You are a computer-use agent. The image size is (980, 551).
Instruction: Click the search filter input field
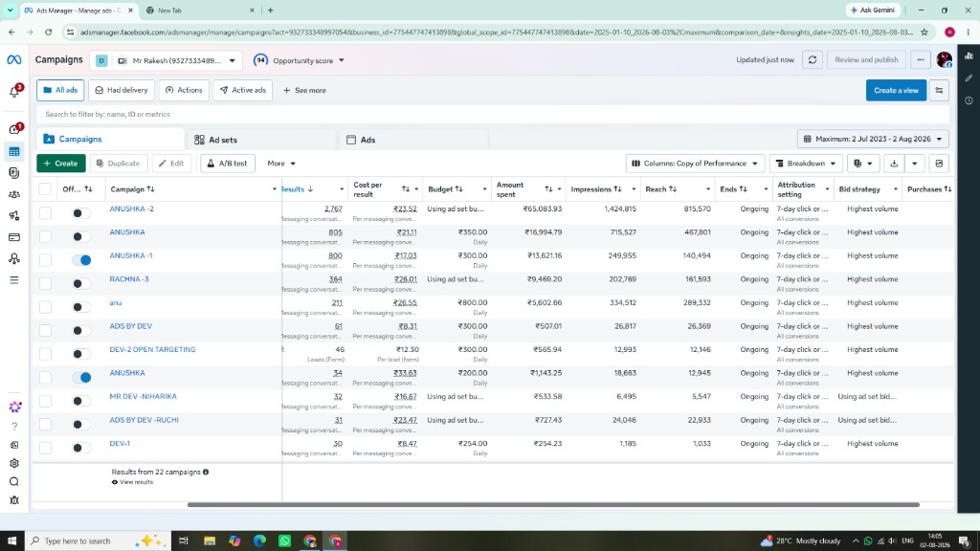coord(493,115)
